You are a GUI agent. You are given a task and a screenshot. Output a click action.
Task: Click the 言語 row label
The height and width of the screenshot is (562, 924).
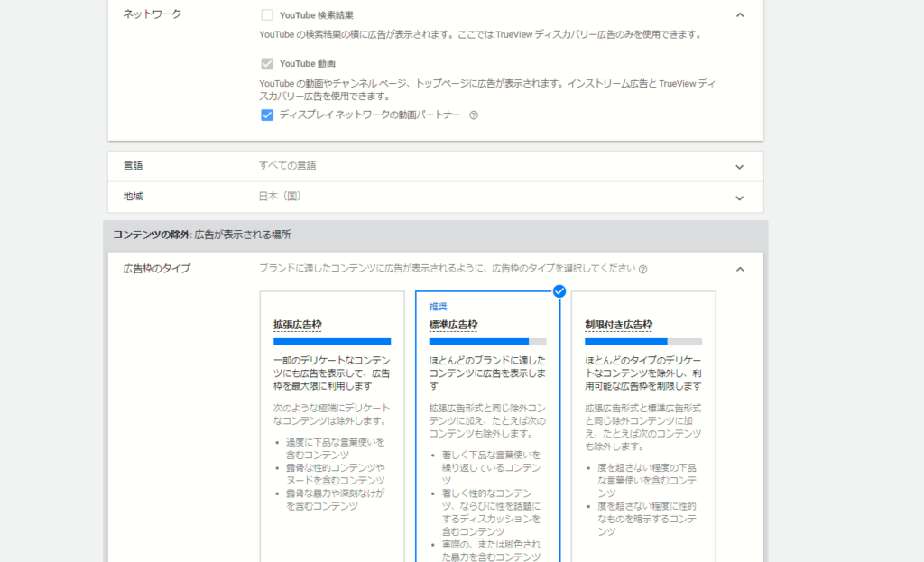click(133, 166)
